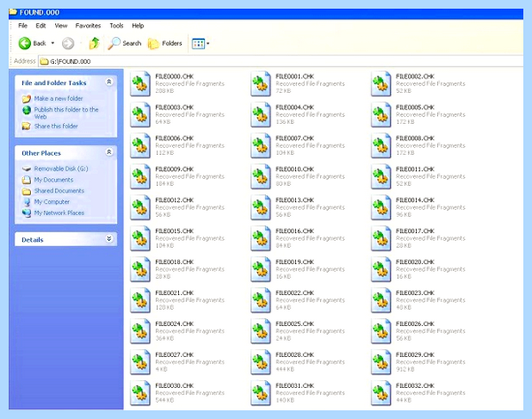Select the FILE0012.CHK file icon
This screenshot has width=532, height=419.
coord(140,207)
